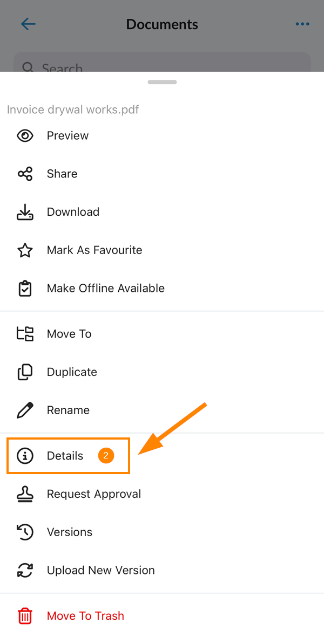Tap the bottom sheet drag handle
The height and width of the screenshot is (644, 324).
click(x=163, y=82)
